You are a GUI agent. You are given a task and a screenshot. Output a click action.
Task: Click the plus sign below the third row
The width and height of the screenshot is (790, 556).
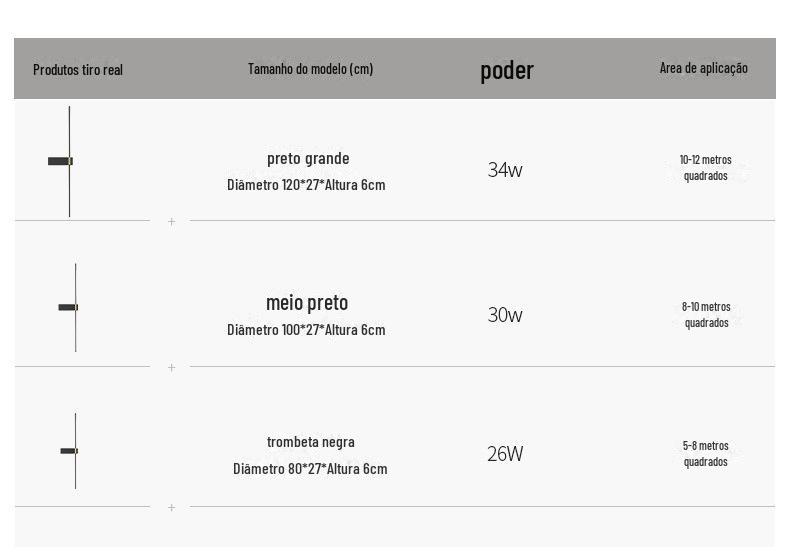tap(171, 507)
